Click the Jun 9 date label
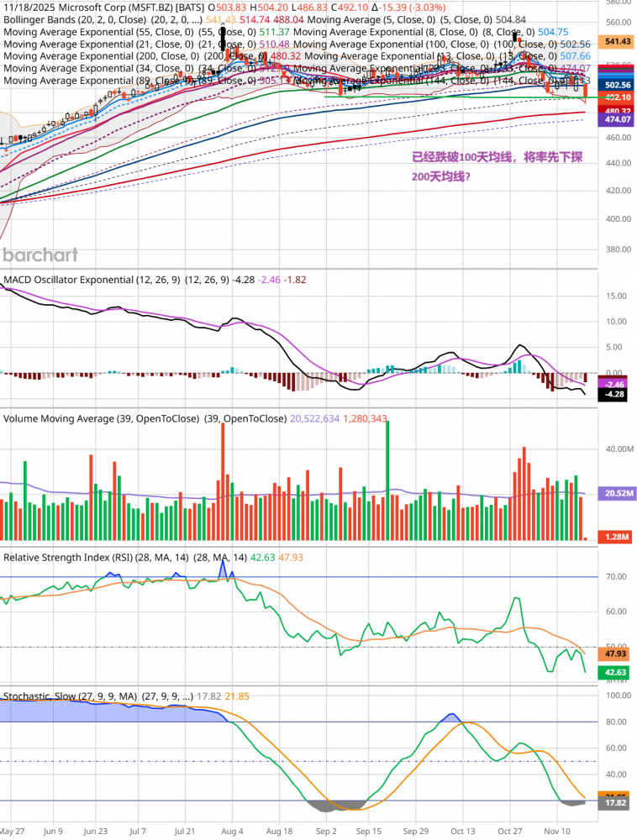This screenshot has height=840, width=637. click(x=53, y=832)
